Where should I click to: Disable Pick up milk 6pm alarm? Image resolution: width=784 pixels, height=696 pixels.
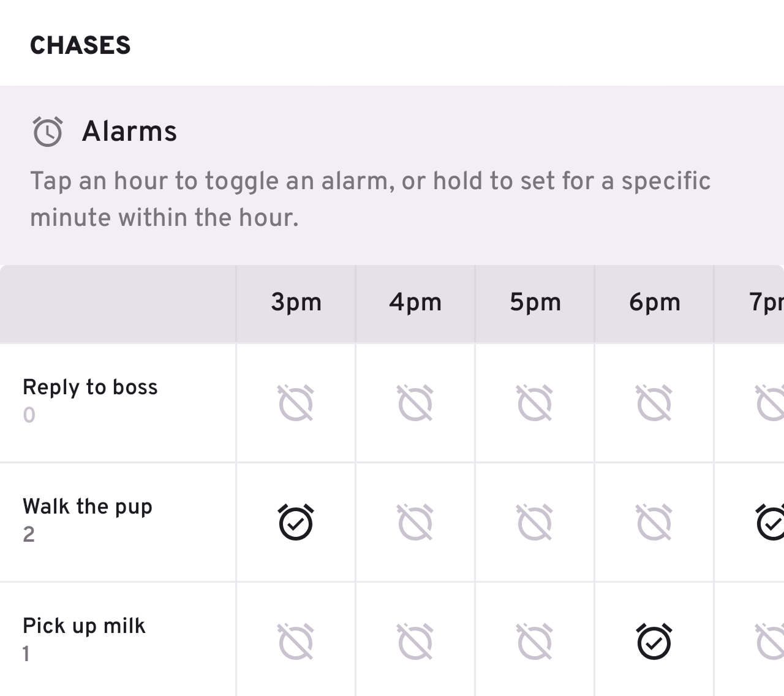tap(654, 642)
